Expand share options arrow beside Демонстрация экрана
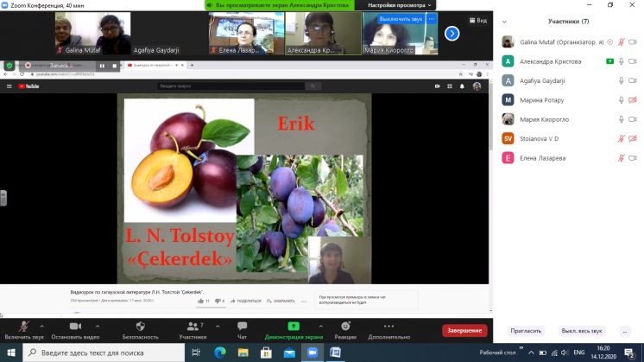The width and height of the screenshot is (644, 362). (x=321, y=327)
